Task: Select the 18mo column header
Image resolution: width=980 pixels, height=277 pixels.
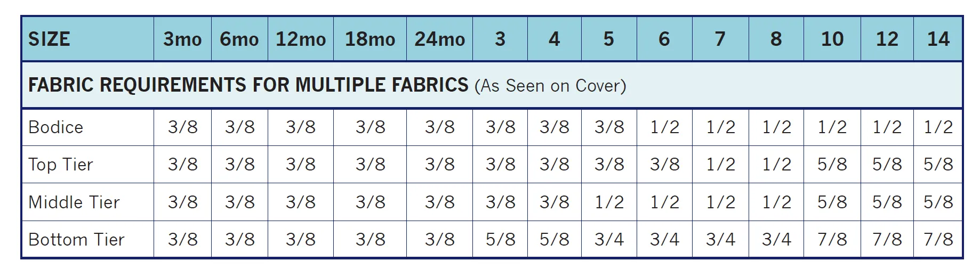Action: click(370, 39)
